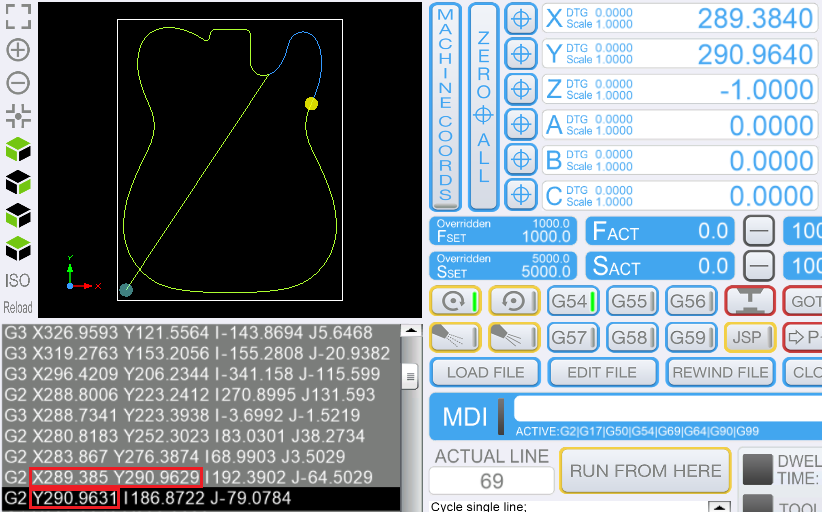Click the zoom-to-fit extents icon

[x=18, y=16]
